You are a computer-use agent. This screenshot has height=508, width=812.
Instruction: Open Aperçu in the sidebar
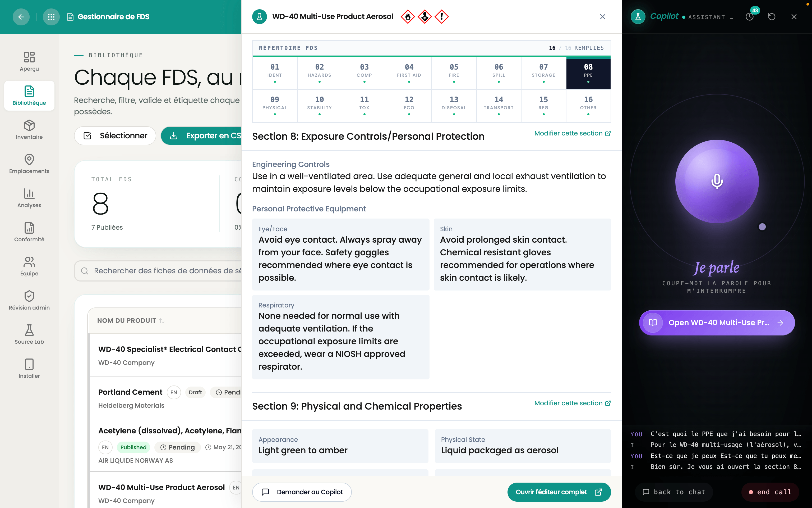coord(29,61)
